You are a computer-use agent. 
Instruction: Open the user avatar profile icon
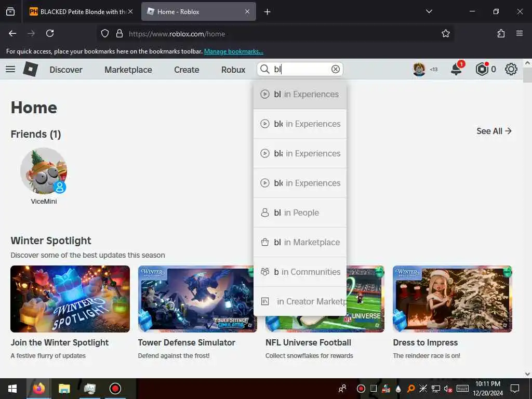pos(419,69)
